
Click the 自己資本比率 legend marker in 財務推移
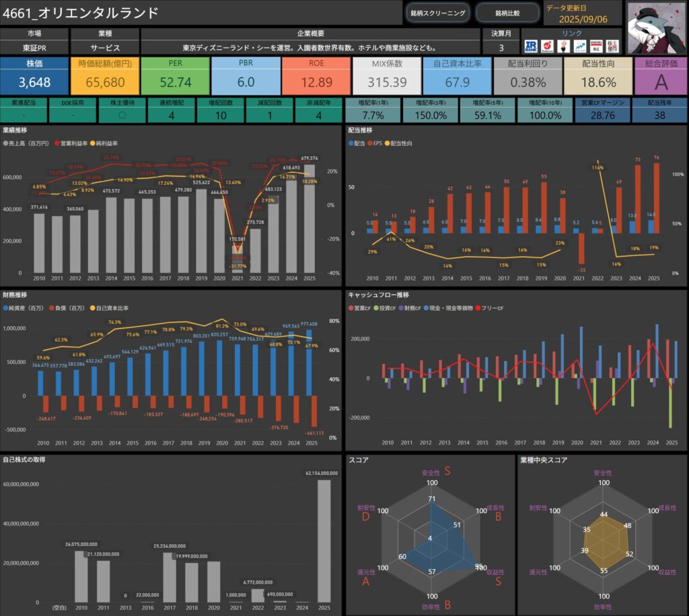click(93, 308)
